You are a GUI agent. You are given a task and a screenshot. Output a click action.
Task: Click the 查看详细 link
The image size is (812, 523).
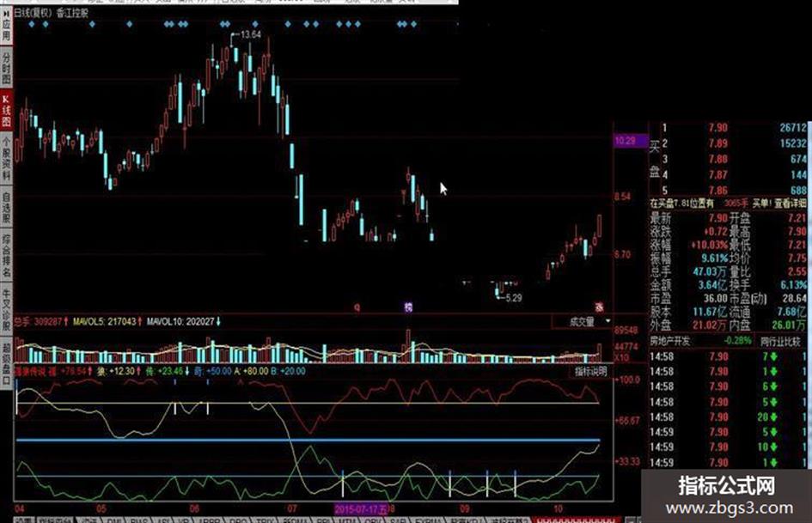click(x=791, y=204)
